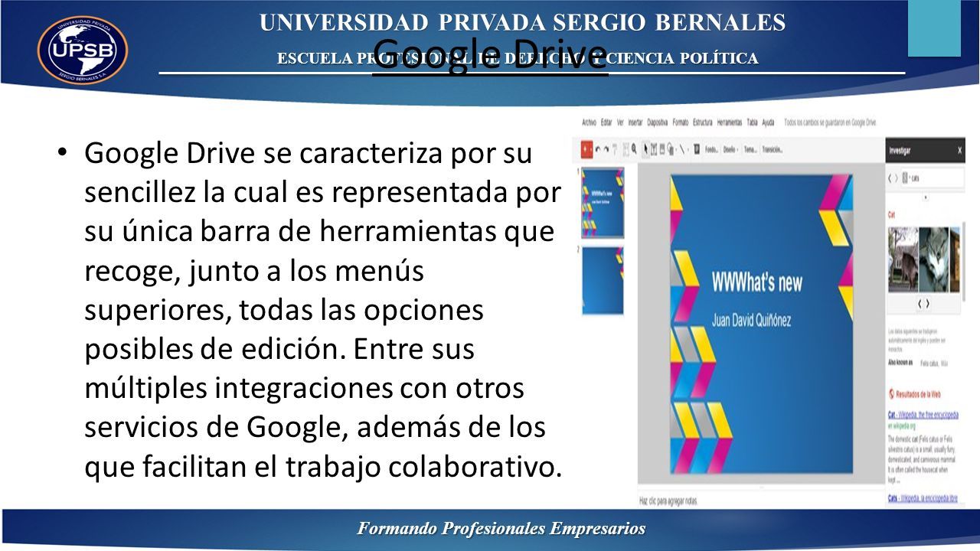Click the research search field containing cats
This screenshot has width=980, height=551.
(x=932, y=178)
